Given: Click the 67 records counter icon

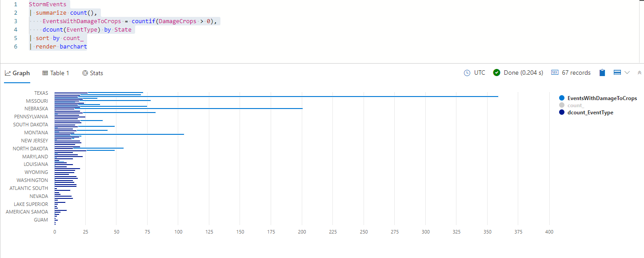Looking at the screenshot, I should (555, 73).
